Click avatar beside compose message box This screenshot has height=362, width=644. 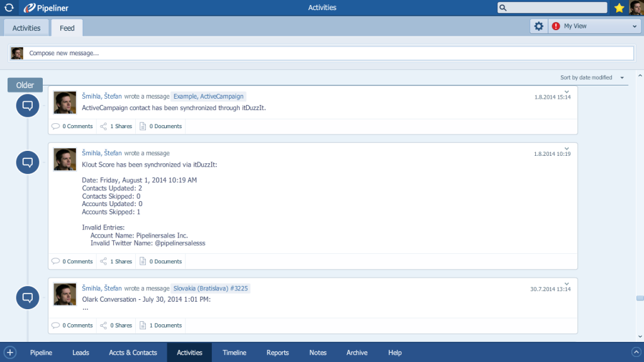[17, 53]
